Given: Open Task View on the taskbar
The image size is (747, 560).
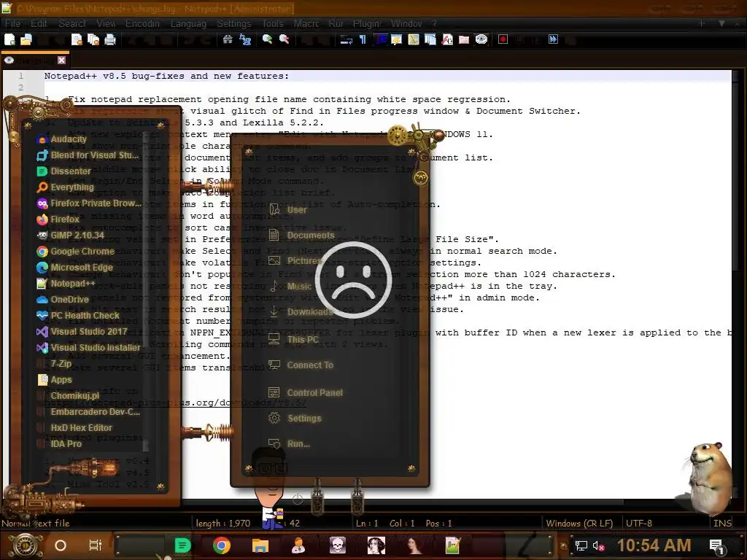Looking at the screenshot, I should pos(96,545).
